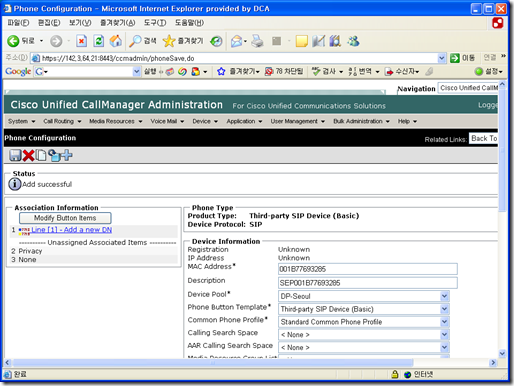Open Line [1] - Add a new DN link
The image size is (514, 386).
click(x=72, y=230)
